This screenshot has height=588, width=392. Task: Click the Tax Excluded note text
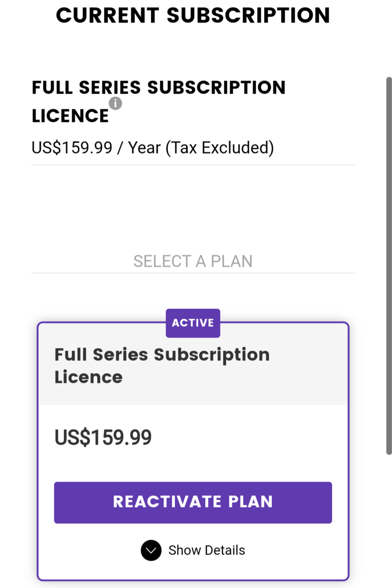click(x=219, y=147)
